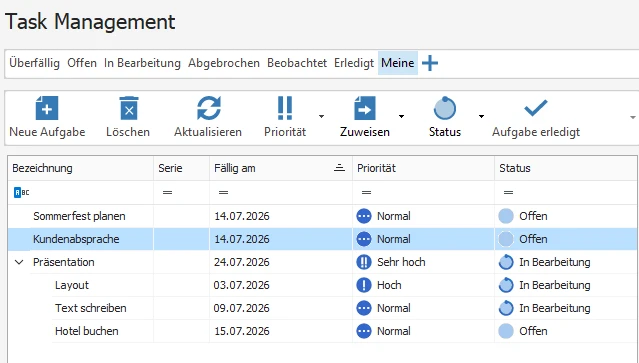The width and height of the screenshot is (639, 363).
Task: Switch to the Beobachtet tab
Action: 297,63
